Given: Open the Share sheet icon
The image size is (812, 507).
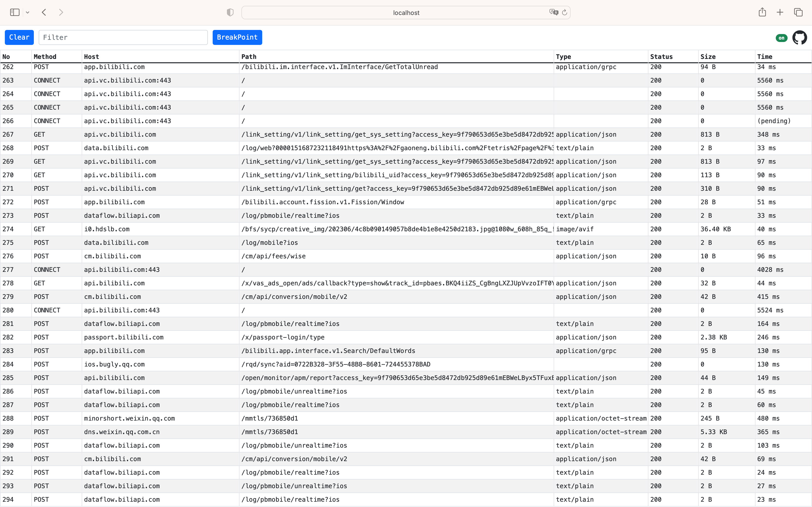Looking at the screenshot, I should pos(762,12).
